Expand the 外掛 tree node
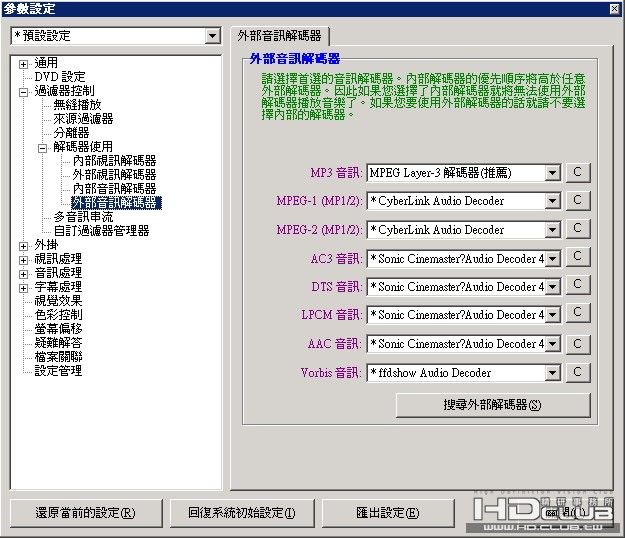The width and height of the screenshot is (625, 538). pyautogui.click(x=24, y=246)
